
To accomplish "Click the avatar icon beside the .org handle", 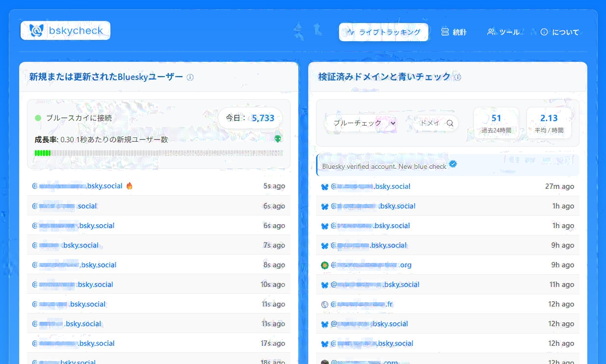I will tap(324, 265).
